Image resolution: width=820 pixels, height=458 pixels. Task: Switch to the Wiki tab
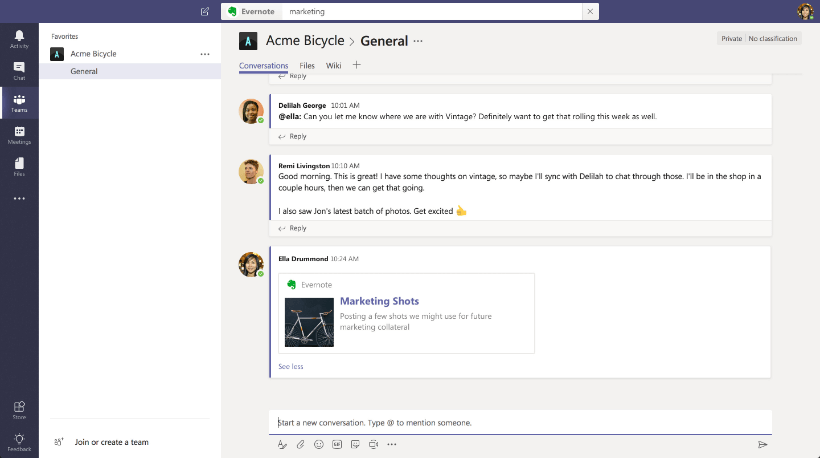tap(333, 66)
